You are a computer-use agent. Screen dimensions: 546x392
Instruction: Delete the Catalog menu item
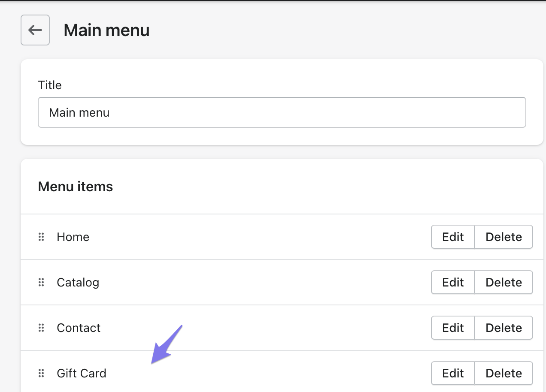[x=504, y=282]
